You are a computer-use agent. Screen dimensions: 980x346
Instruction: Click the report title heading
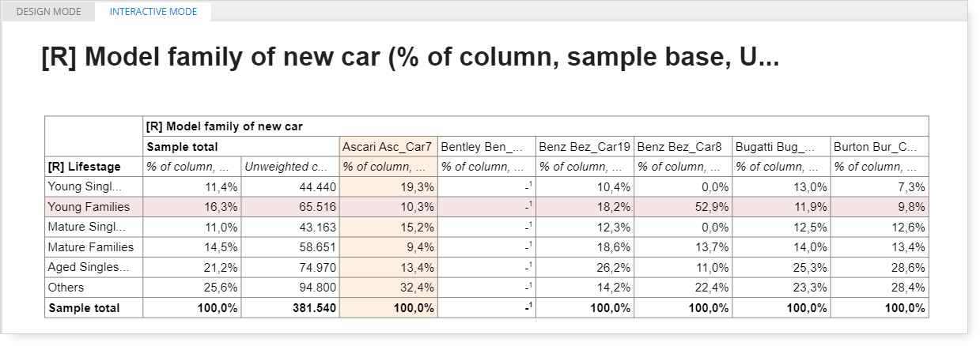[411, 58]
